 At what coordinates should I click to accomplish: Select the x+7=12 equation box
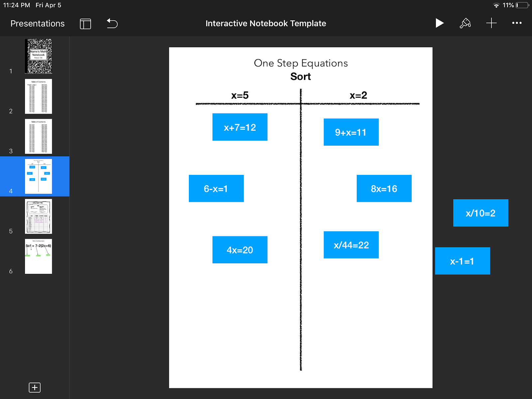click(240, 127)
